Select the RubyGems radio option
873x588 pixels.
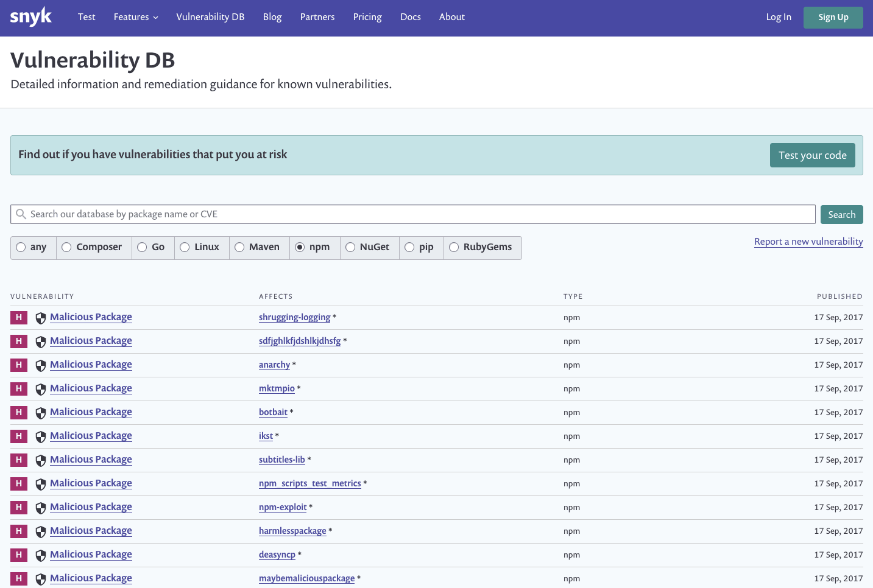(454, 247)
